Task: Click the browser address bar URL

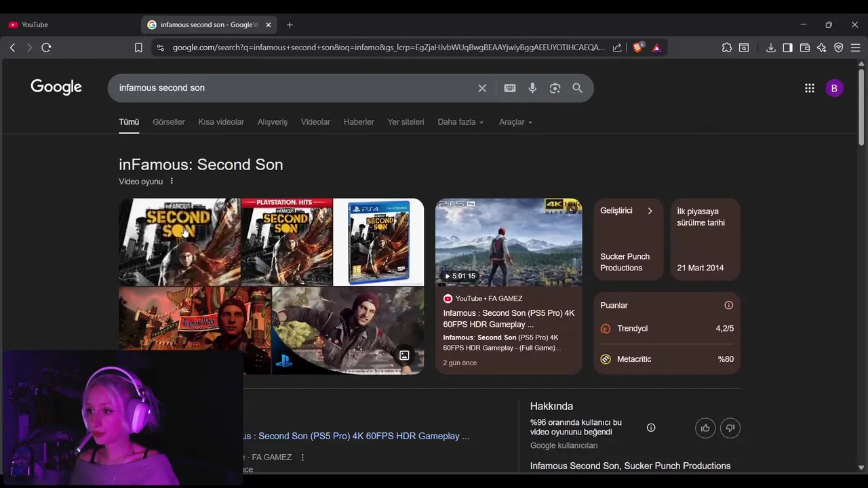Action: (x=388, y=47)
